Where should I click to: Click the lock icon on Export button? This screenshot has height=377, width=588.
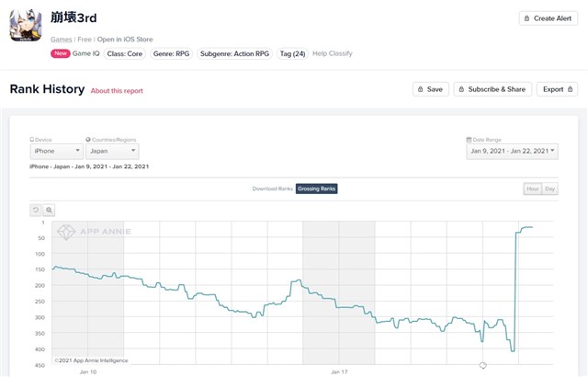pos(570,89)
